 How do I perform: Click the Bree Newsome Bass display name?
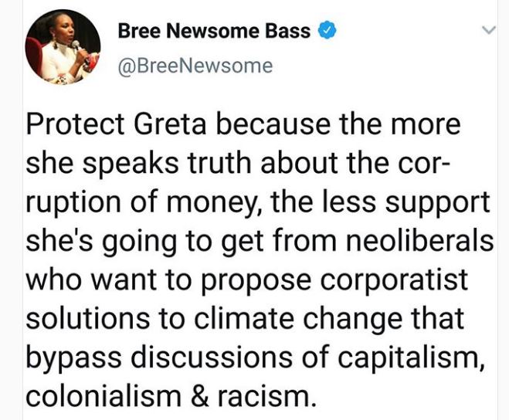pos(214,32)
